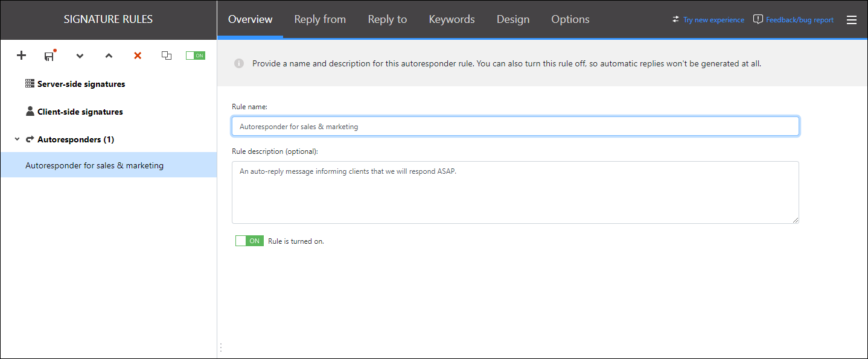Open the hamburger menu in top-right corner
This screenshot has height=359, width=868.
(852, 19)
